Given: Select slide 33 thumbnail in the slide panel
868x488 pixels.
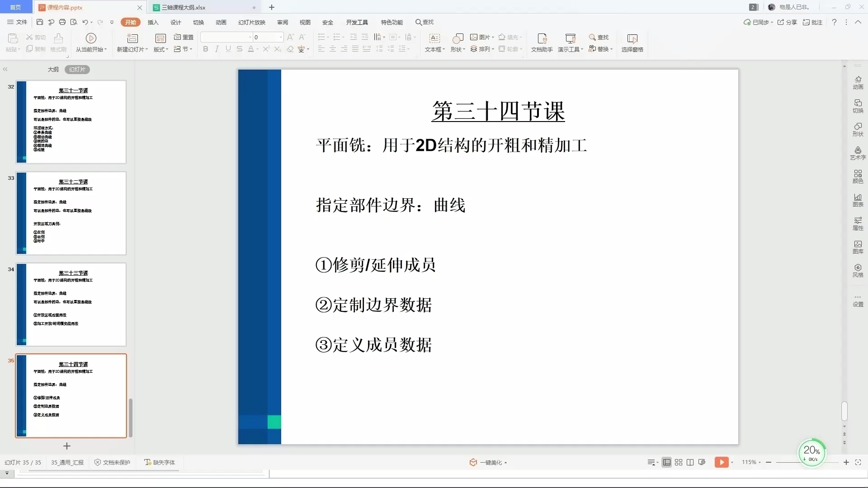Looking at the screenshot, I should (x=71, y=213).
